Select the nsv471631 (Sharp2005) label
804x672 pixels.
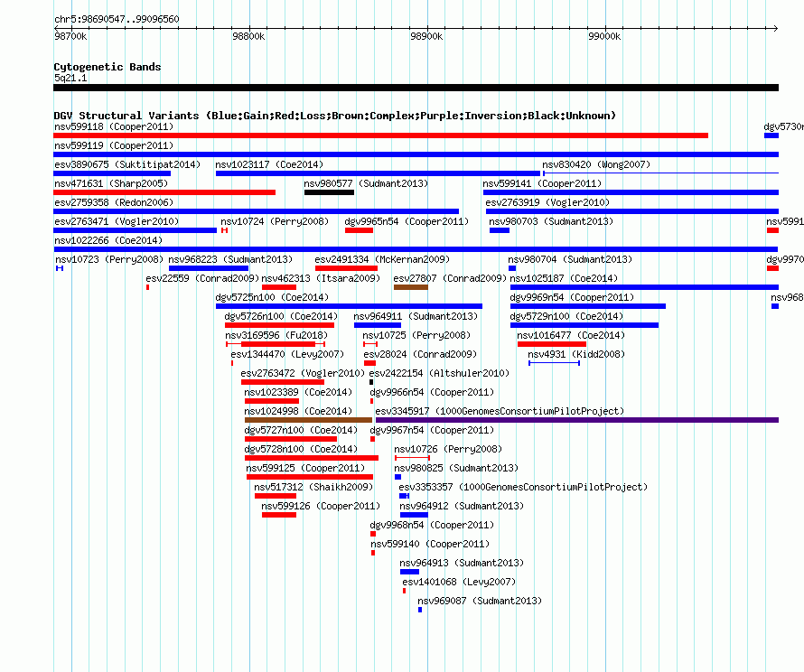coord(111,183)
